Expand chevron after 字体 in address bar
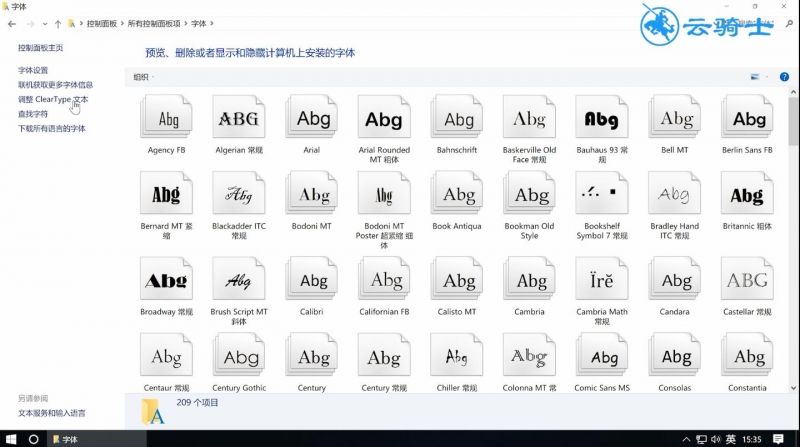Image resolution: width=800 pixels, height=447 pixels. 212,23
